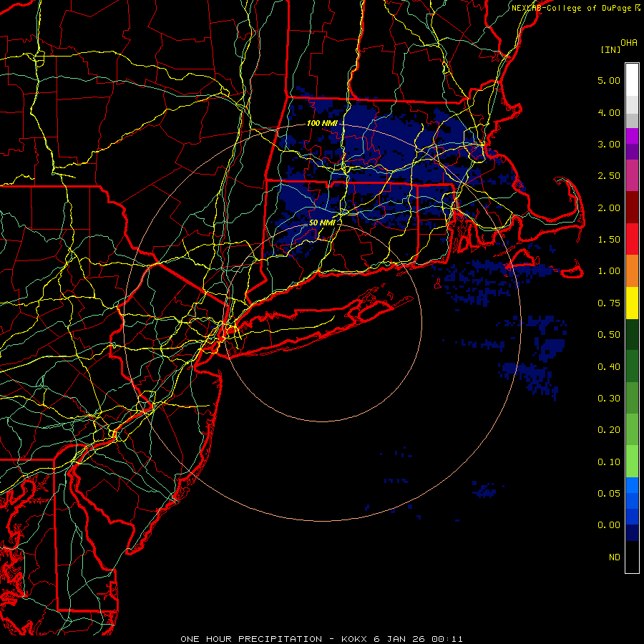The width and height of the screenshot is (644, 644).
Task: Click the "3.00" legend value
Action: point(609,144)
